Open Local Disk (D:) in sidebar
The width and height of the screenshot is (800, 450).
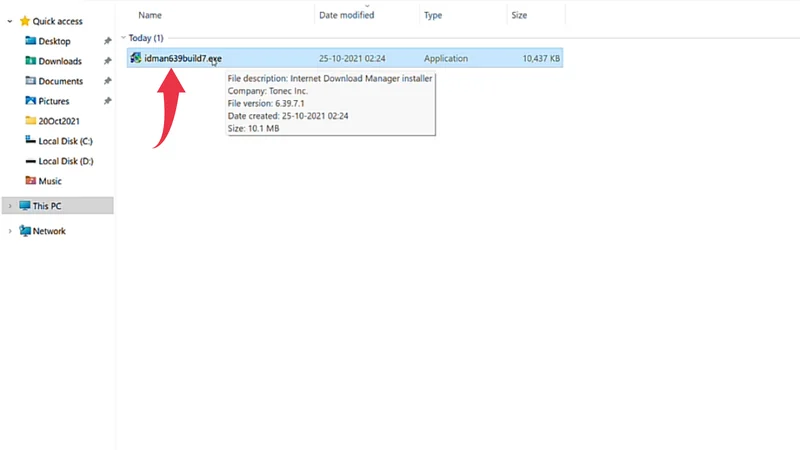(x=65, y=161)
